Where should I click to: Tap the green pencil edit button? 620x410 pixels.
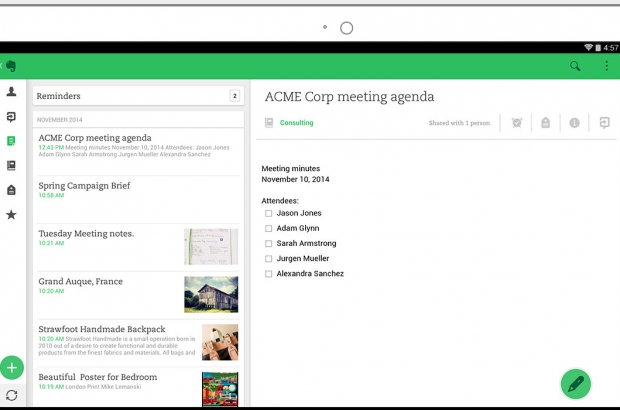(x=575, y=383)
